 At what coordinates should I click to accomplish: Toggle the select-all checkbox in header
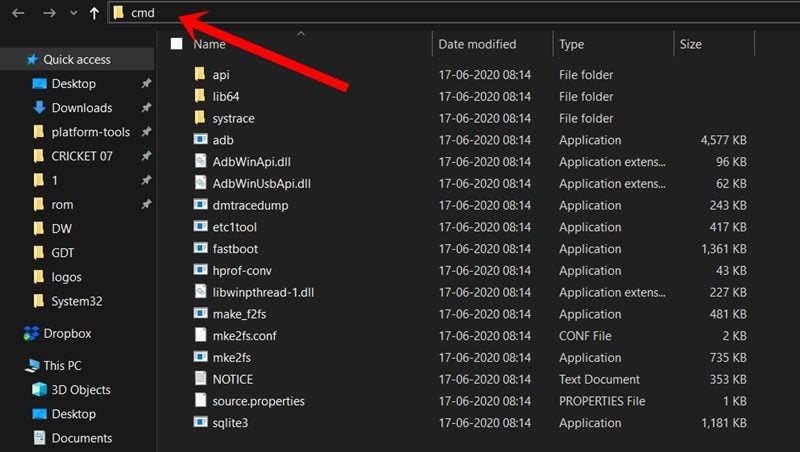point(177,44)
